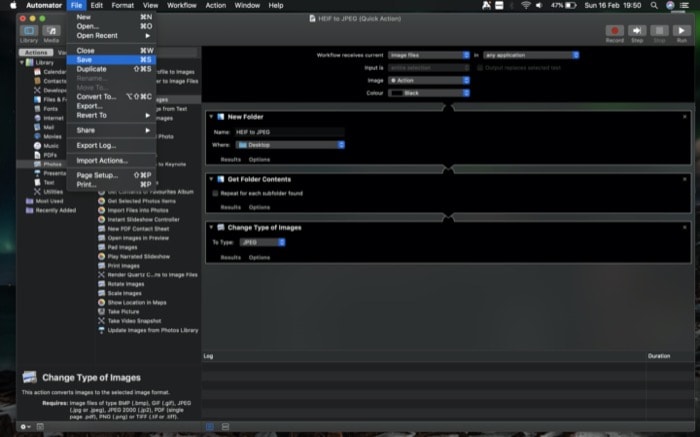Viewport: 700px width, 437px height.
Task: Toggle Output replaces selected text checkbox
Action: tap(480, 68)
